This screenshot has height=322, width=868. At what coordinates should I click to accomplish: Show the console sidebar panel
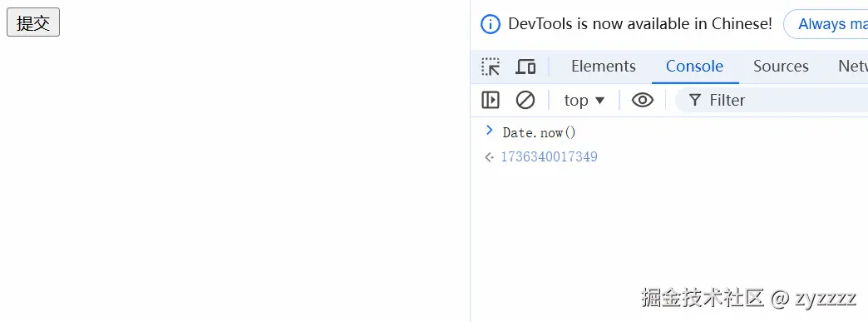[491, 101]
